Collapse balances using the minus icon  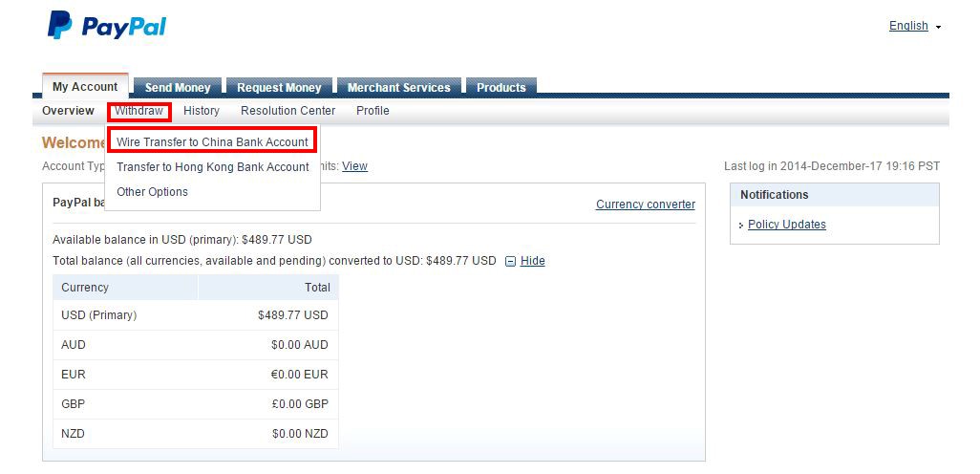coord(510,262)
